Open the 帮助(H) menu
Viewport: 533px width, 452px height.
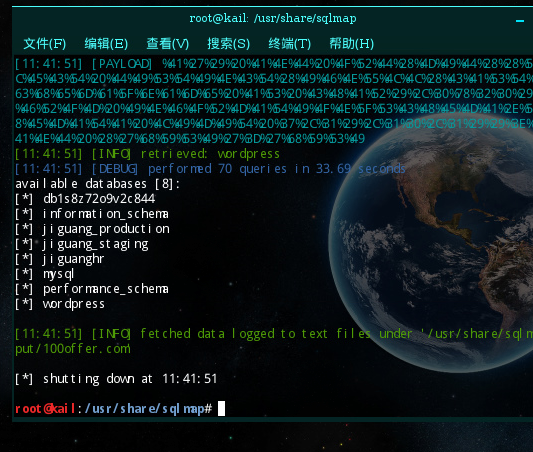[351, 44]
